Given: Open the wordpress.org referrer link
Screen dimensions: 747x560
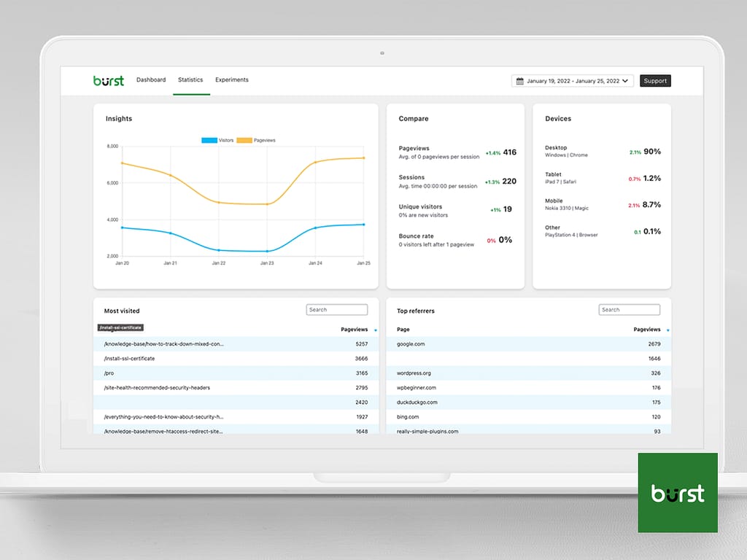Looking at the screenshot, I should 414,373.
